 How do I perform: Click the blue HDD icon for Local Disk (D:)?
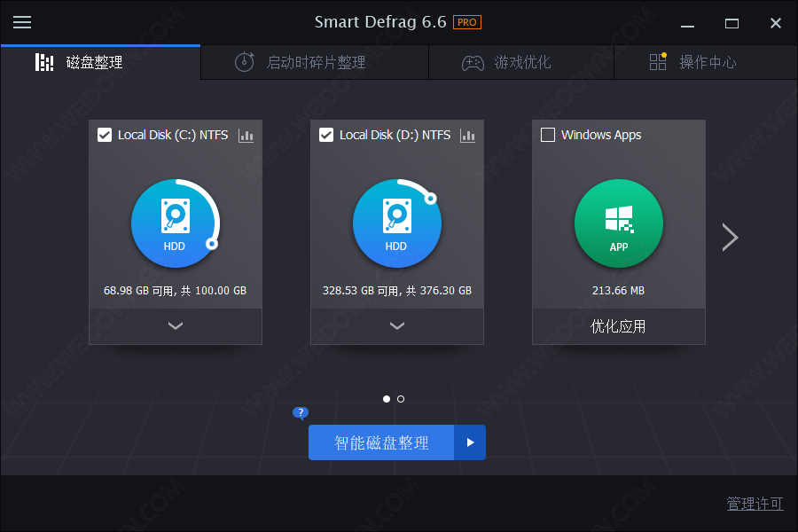click(x=397, y=223)
